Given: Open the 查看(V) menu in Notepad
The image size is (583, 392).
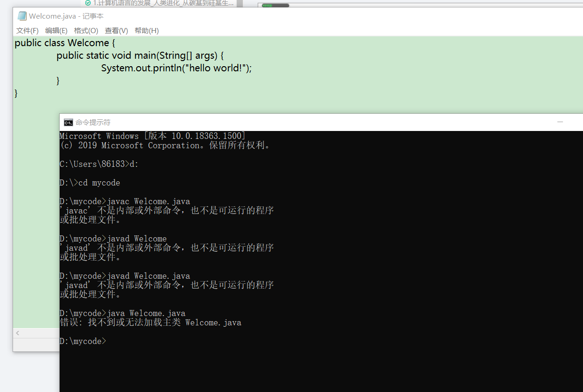Looking at the screenshot, I should click(116, 31).
